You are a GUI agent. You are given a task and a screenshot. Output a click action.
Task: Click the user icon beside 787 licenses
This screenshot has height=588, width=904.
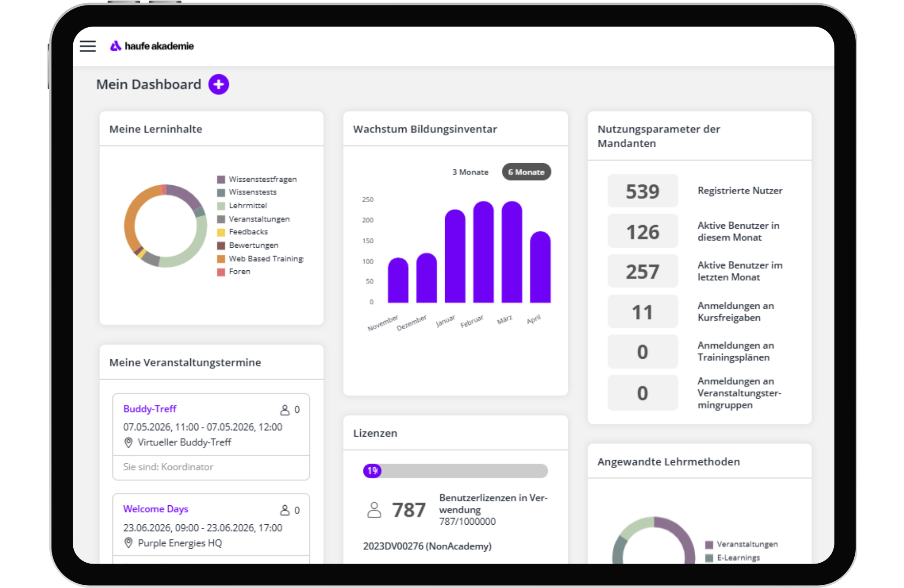374,510
